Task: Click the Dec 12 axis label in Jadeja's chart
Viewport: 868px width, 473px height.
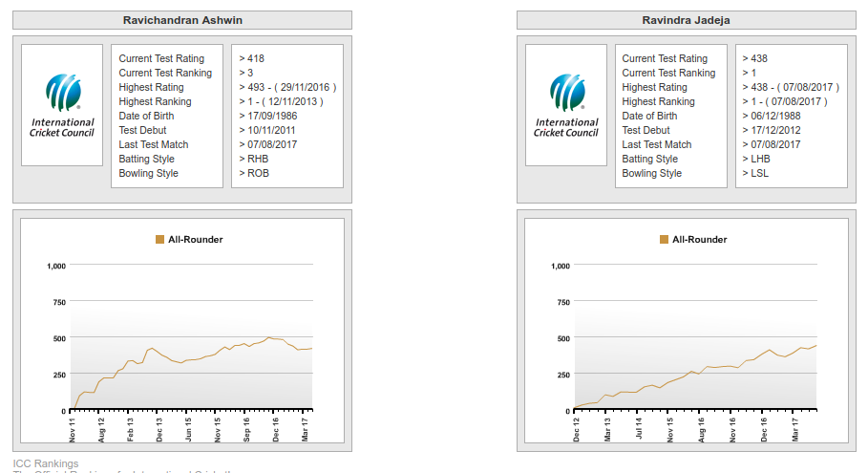Action: tap(576, 430)
